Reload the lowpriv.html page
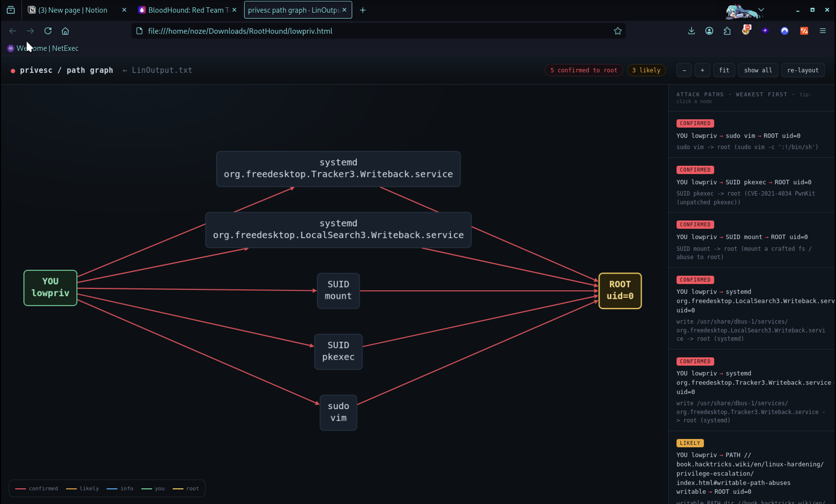The image size is (836, 504). coord(48,31)
